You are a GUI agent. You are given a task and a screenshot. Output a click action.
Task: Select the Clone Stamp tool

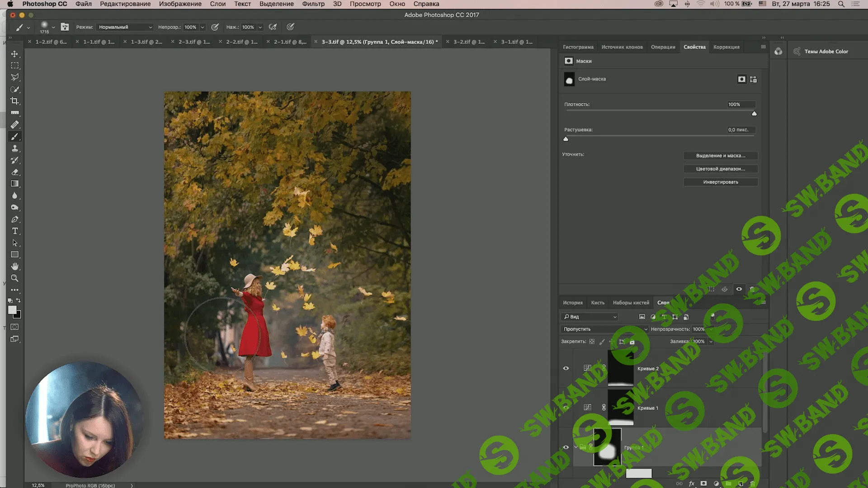click(14, 148)
